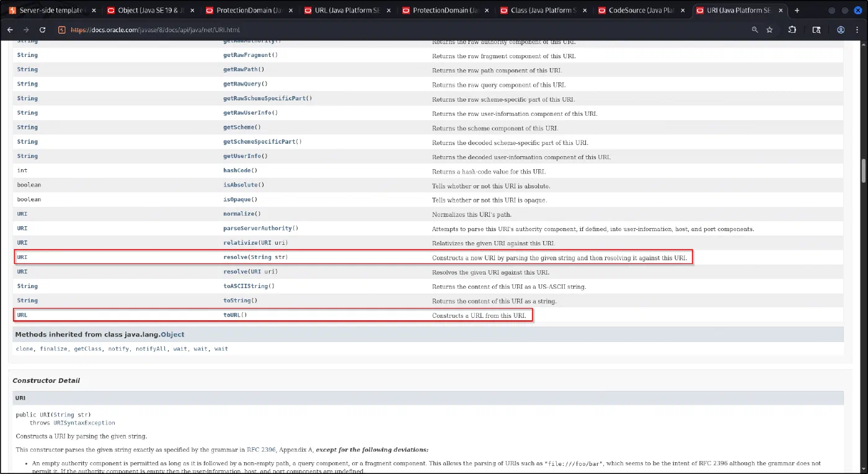Open the URL return type link in toURL row
This screenshot has height=474, width=868.
point(22,315)
